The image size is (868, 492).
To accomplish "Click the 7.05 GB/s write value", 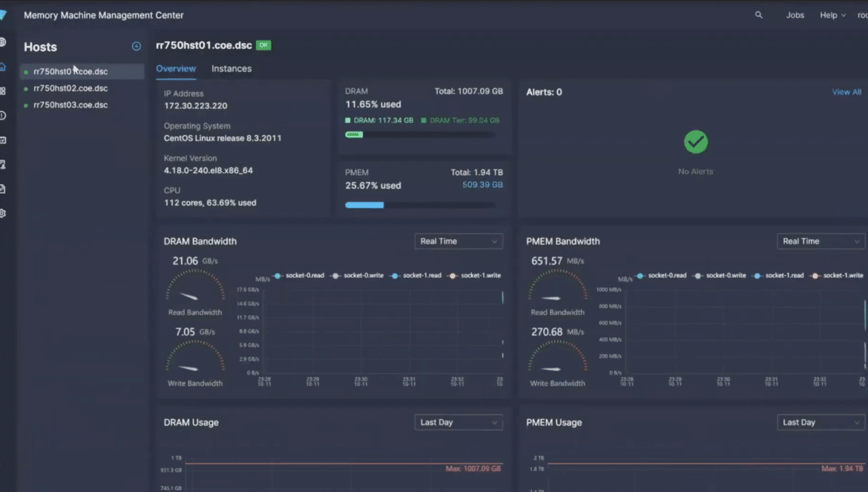I will tap(195, 332).
